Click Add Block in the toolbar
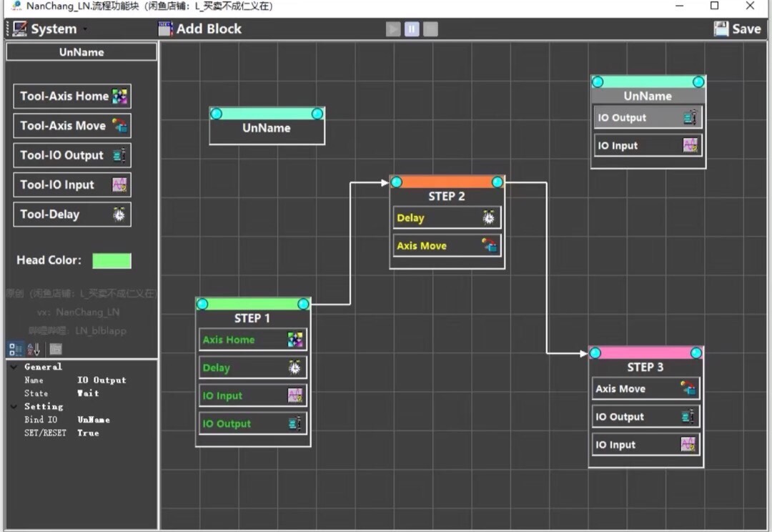Image resolution: width=772 pixels, height=532 pixels. [x=200, y=29]
